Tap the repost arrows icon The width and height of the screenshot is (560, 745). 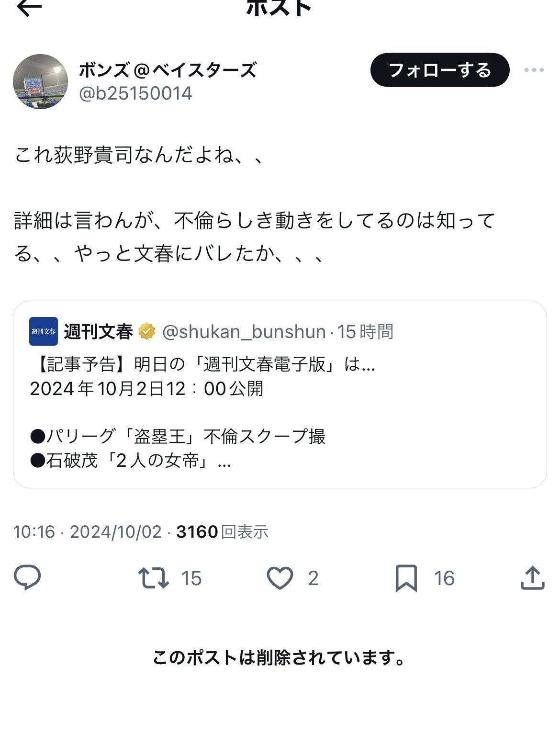(153, 577)
